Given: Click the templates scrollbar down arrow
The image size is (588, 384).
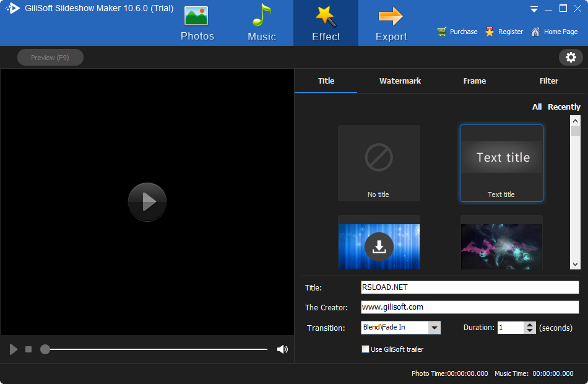Looking at the screenshot, I should point(575,264).
